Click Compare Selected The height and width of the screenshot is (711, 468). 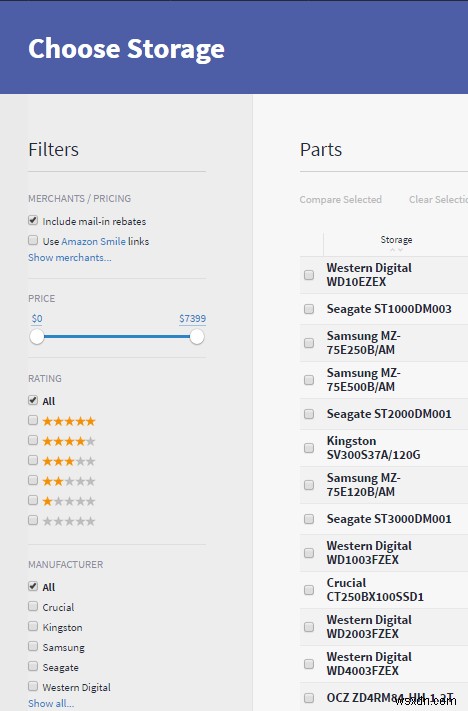(x=341, y=200)
